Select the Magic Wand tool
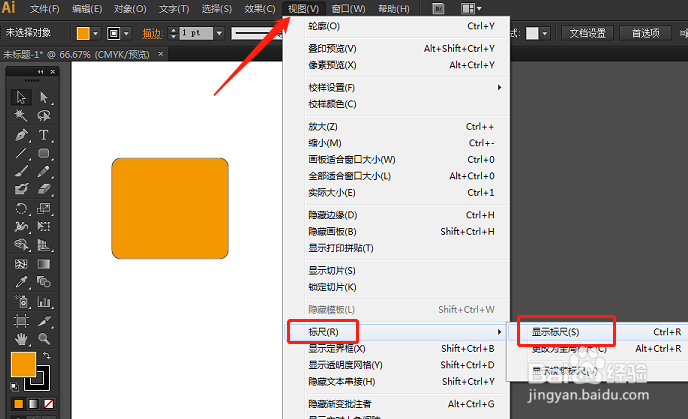688x419 pixels. tap(21, 116)
